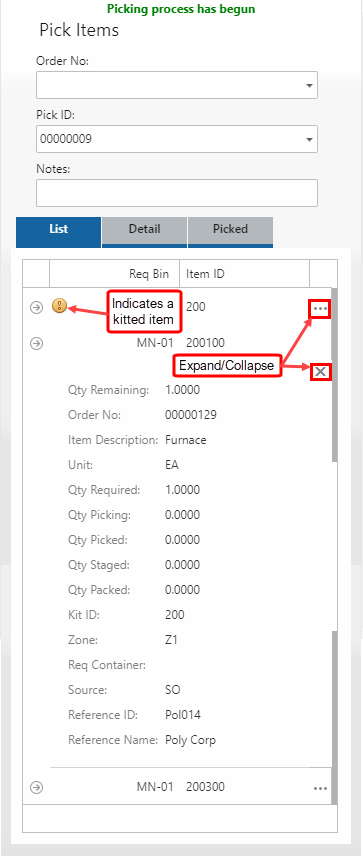Screen dimensions: 363x856
Task: Click the MN-01 bin for item 200100
Action: (x=155, y=343)
